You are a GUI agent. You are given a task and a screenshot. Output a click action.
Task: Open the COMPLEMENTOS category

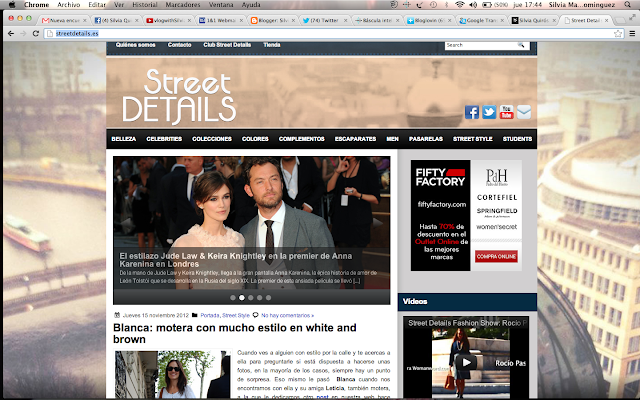(302, 139)
